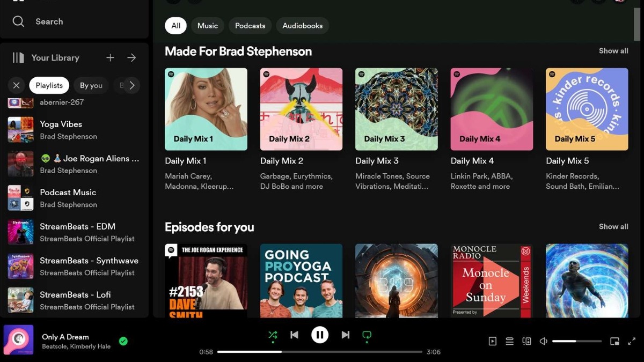This screenshot has width=644, height=362.
Task: Click the Podcast Music playlist cover
Action: [20, 198]
